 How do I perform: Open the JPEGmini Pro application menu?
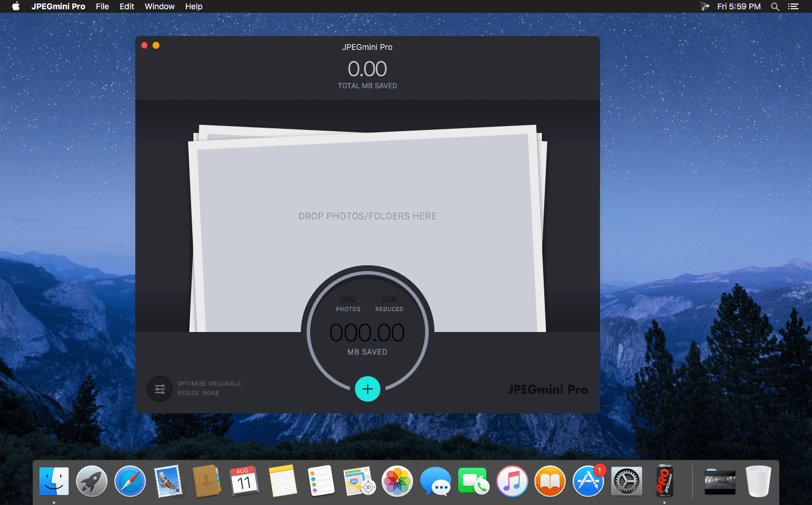coord(58,6)
